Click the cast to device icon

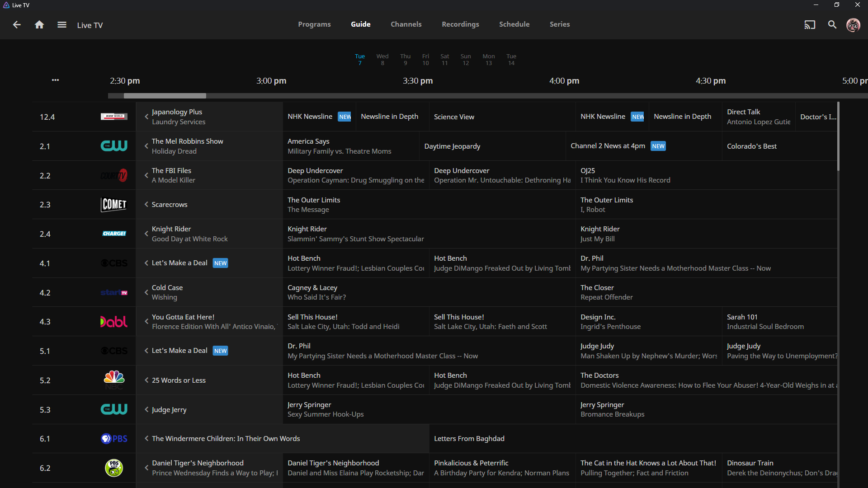(x=809, y=25)
